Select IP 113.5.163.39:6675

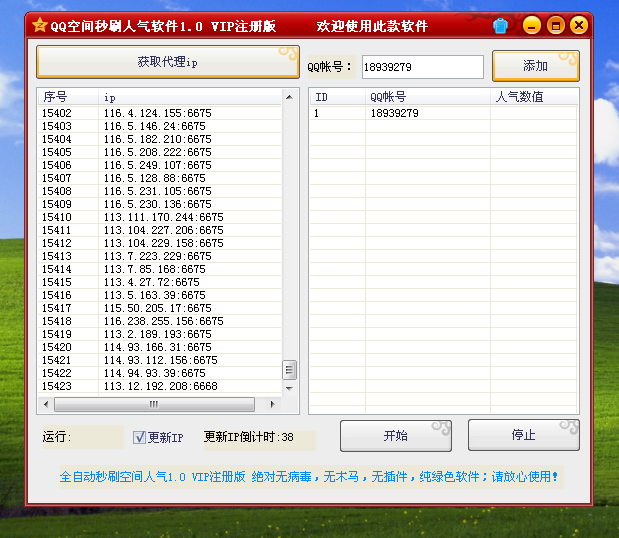click(159, 296)
